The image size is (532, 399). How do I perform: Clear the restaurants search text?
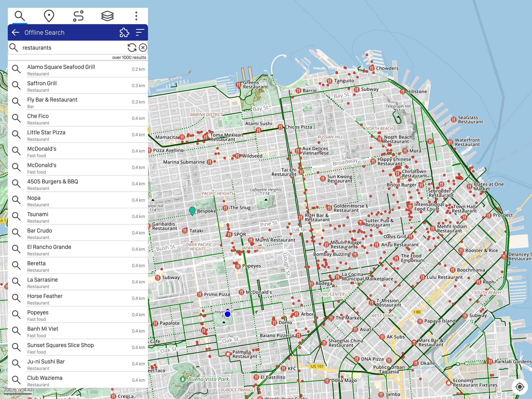pos(143,48)
